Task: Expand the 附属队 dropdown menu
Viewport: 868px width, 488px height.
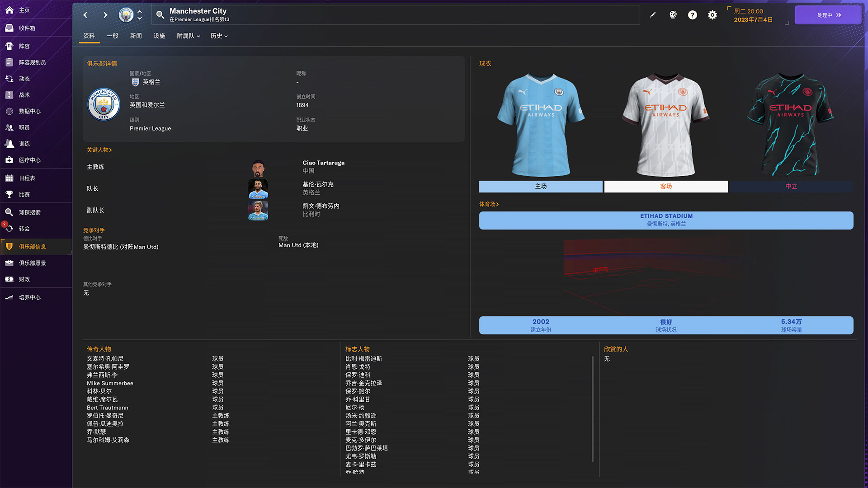Action: pos(189,36)
